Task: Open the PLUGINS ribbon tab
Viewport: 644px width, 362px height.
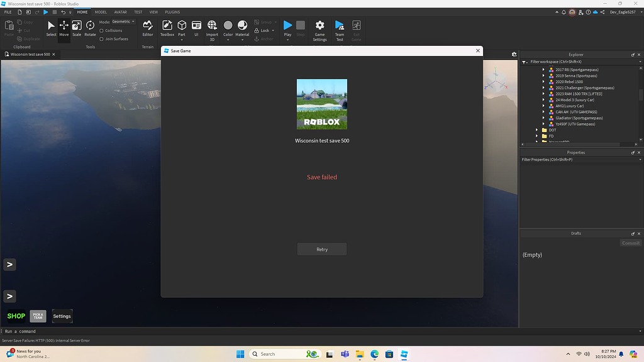Action: click(x=172, y=11)
